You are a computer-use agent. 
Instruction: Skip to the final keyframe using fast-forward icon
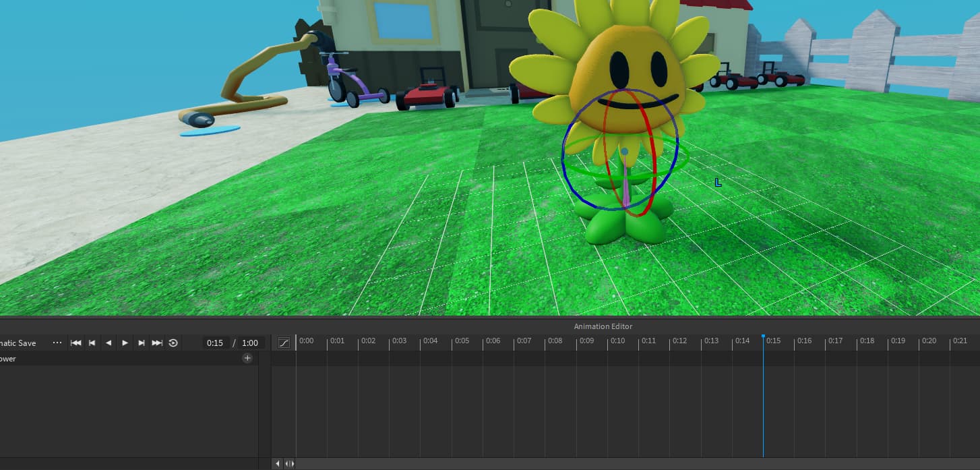[157, 343]
